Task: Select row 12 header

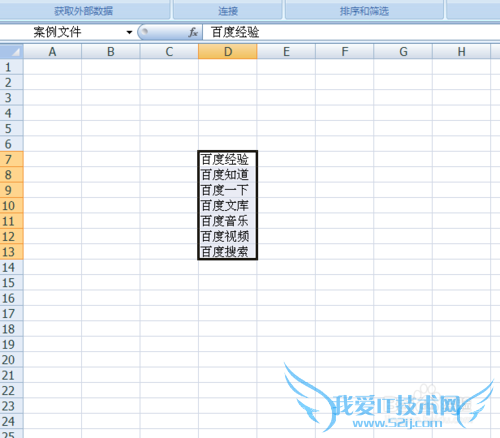Action: [12, 236]
